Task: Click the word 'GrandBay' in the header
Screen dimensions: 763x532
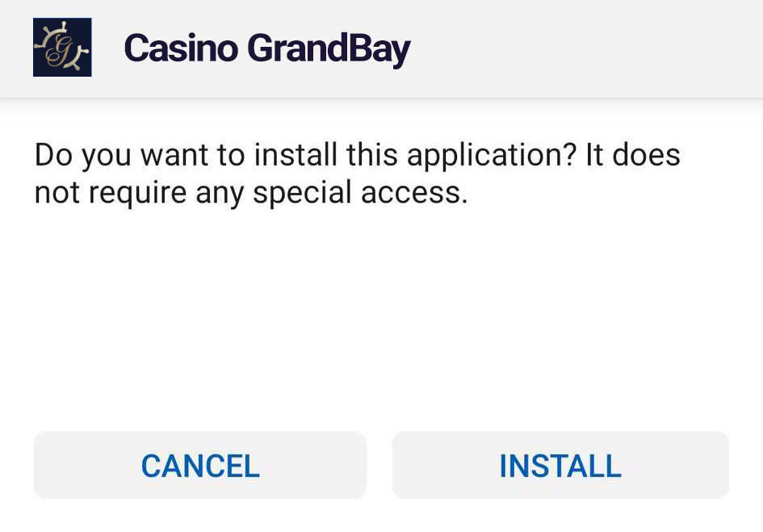Action: (329, 49)
